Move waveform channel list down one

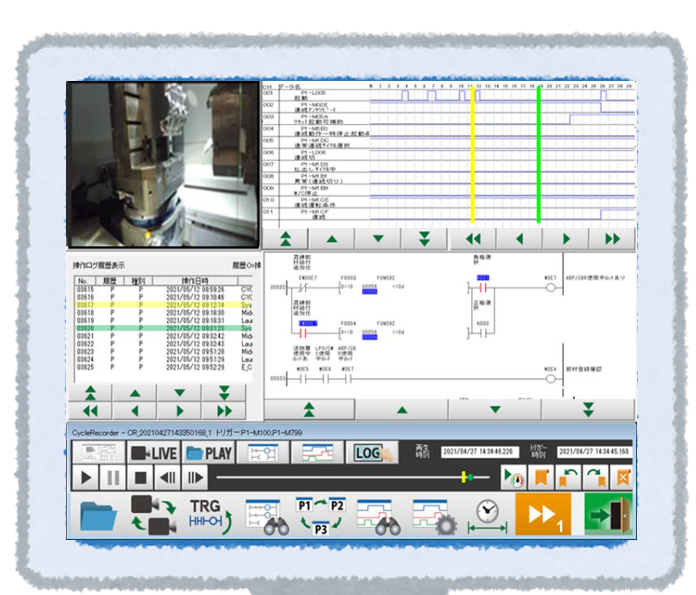click(x=378, y=239)
